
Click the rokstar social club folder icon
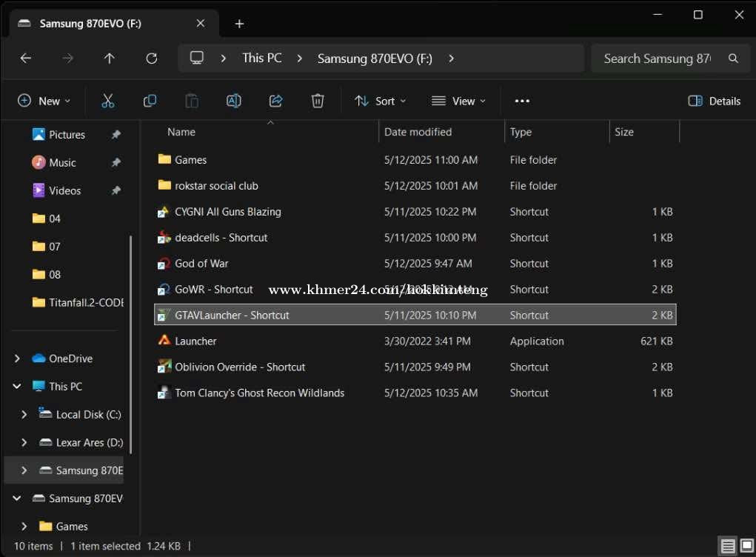point(164,185)
